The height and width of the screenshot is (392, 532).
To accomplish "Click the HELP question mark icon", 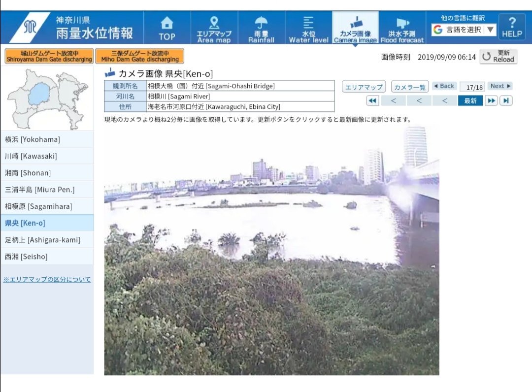I will [x=512, y=27].
